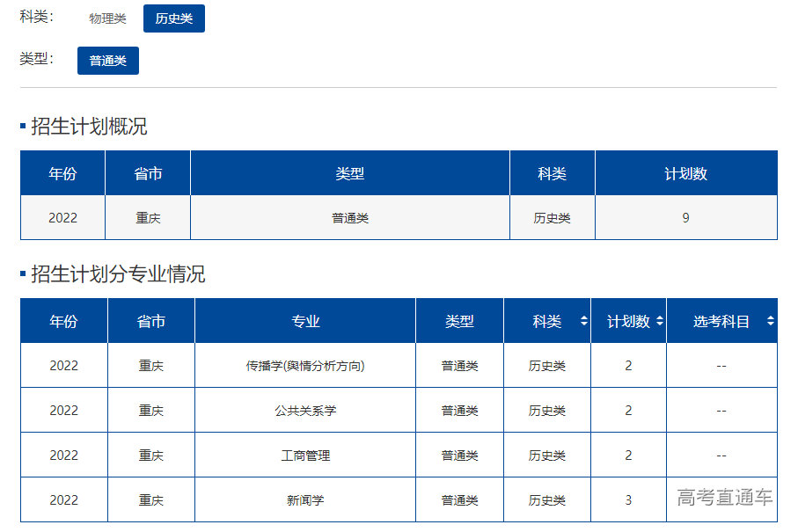Click the 重庆 province cell in overview table
Viewport: 798px width, 532px height.
147,217
